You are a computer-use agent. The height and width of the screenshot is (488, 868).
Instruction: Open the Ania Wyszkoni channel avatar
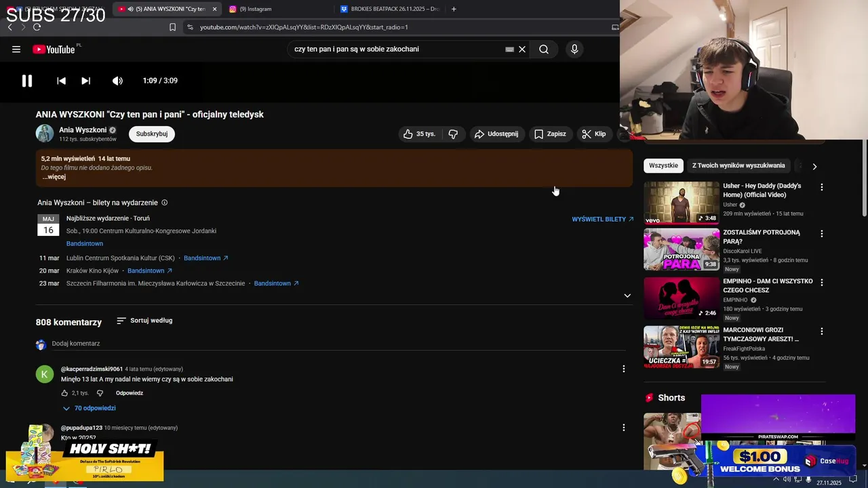click(x=45, y=134)
